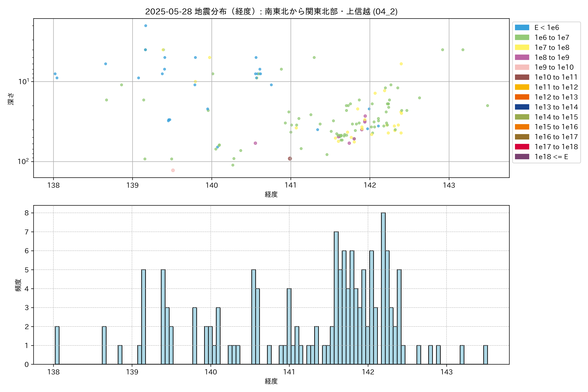Image resolution: width=588 pixels, height=392 pixels.
Task: Click the pink scatter point below depth 100
Action: point(173,170)
